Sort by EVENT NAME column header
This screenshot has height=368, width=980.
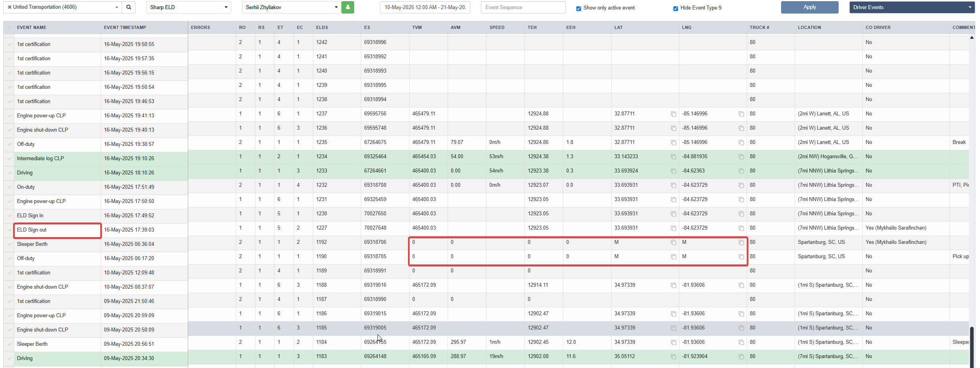[32, 27]
